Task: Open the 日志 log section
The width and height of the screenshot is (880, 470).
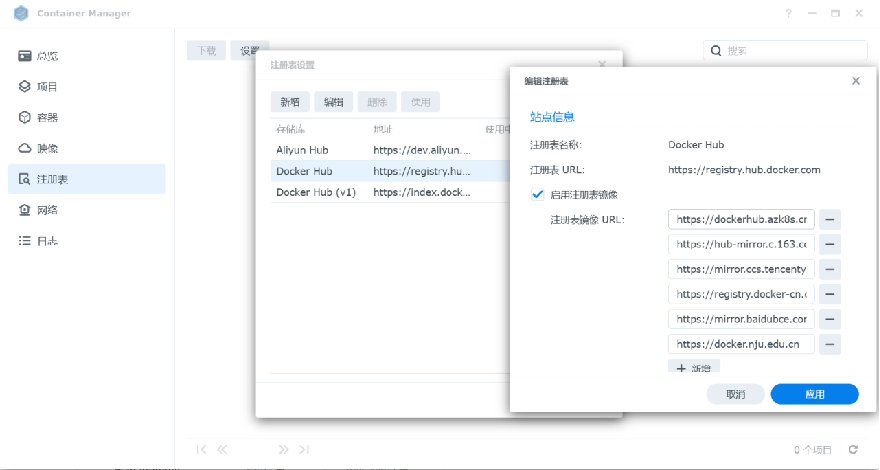Action: pos(47,241)
